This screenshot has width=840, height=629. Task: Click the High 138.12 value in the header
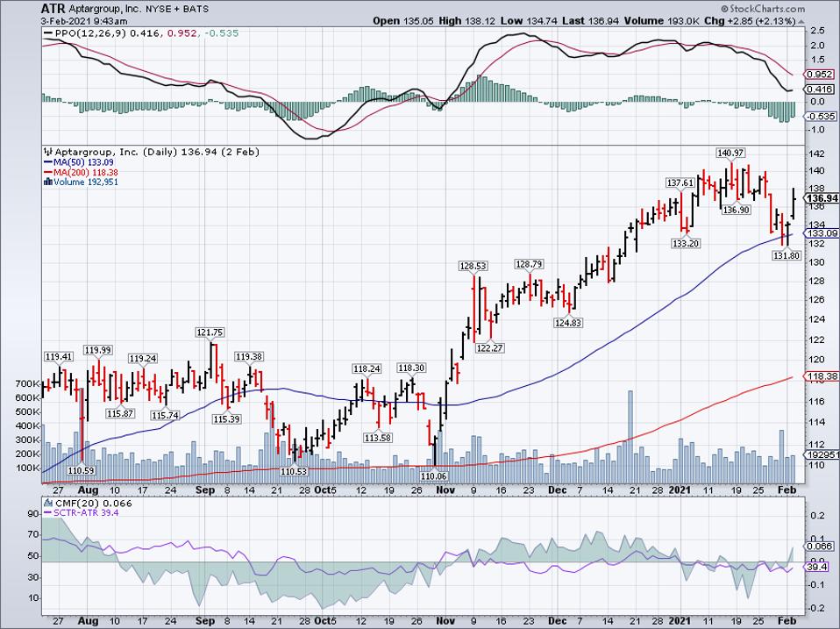pyautogui.click(x=466, y=21)
